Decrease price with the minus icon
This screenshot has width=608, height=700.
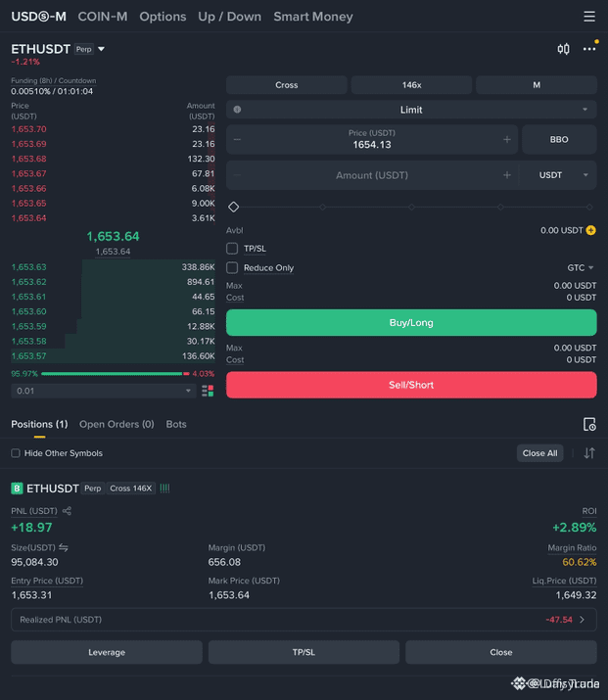point(237,139)
